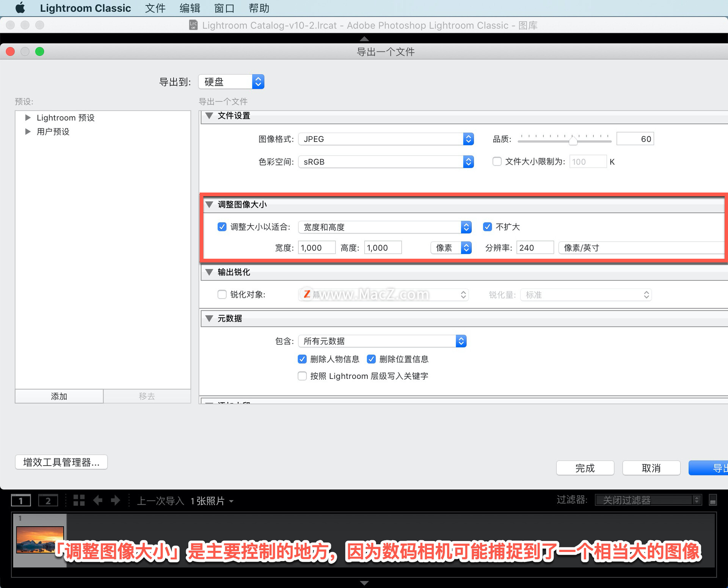728x588 pixels.
Task: Expand the 用户预设 tree item
Action: [28, 132]
